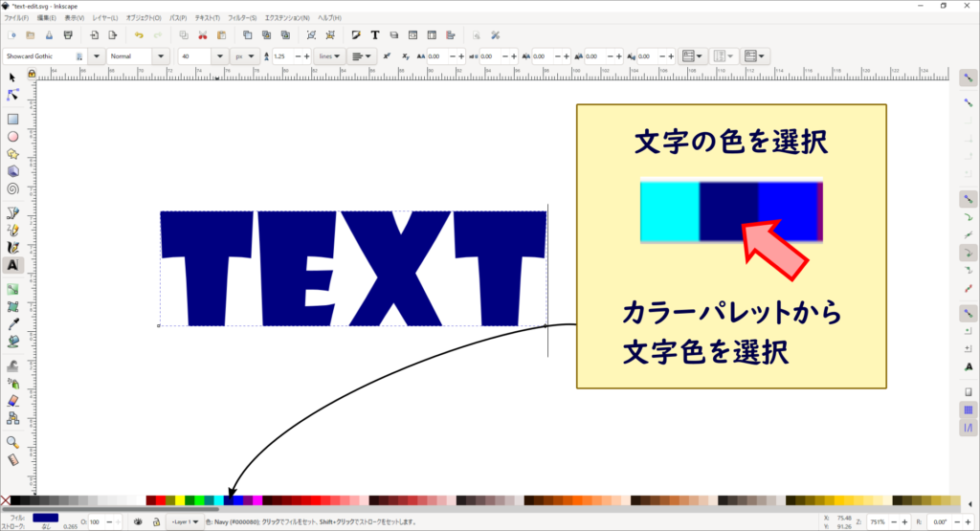This screenshot has width=980, height=531.
Task: Toggle text baseline snapping button
Action: pos(969,366)
